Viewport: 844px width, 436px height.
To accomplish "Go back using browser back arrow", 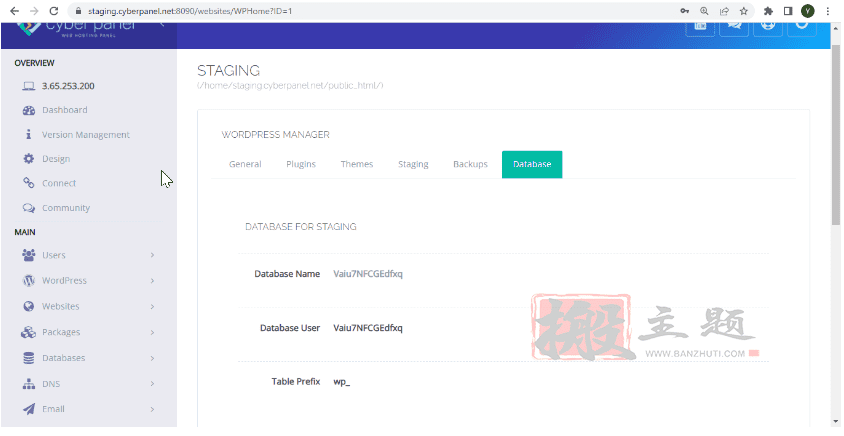I will pos(15,11).
